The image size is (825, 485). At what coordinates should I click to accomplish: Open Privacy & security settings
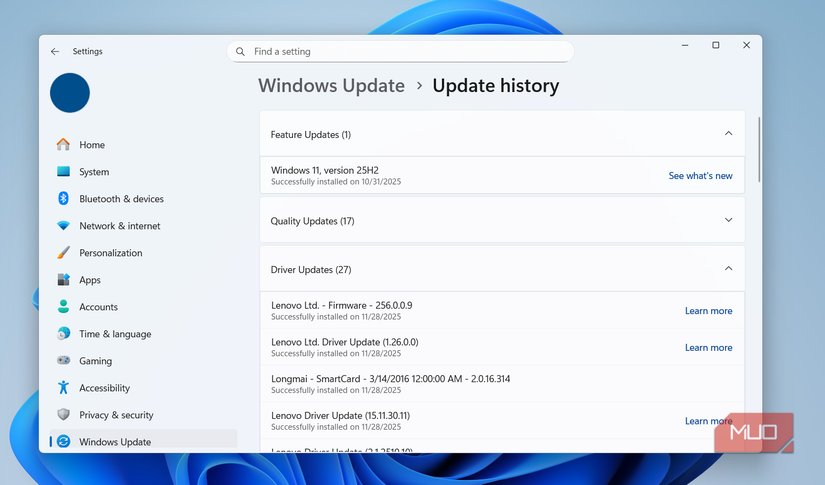point(116,415)
